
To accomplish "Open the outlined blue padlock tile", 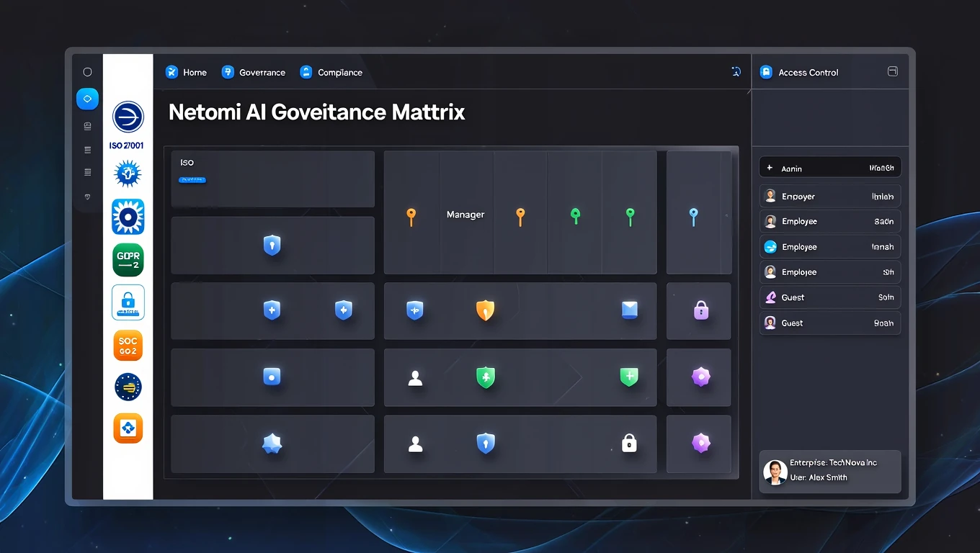I will point(128,302).
